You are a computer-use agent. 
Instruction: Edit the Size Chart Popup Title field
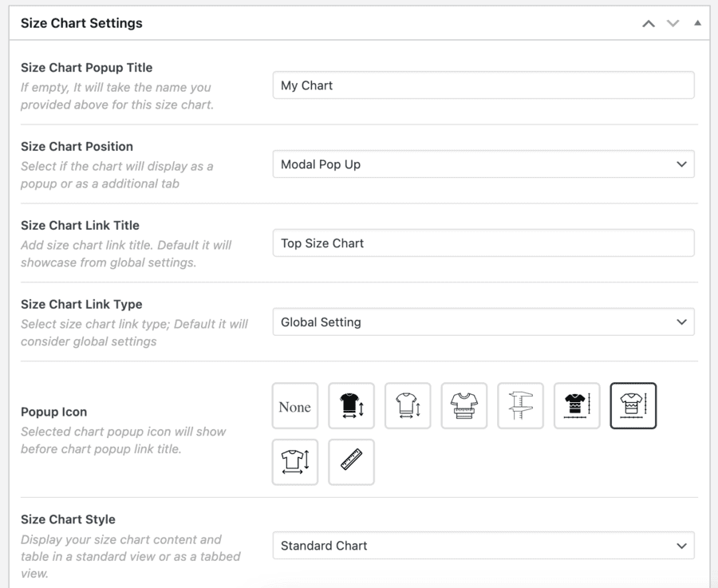[483, 85]
